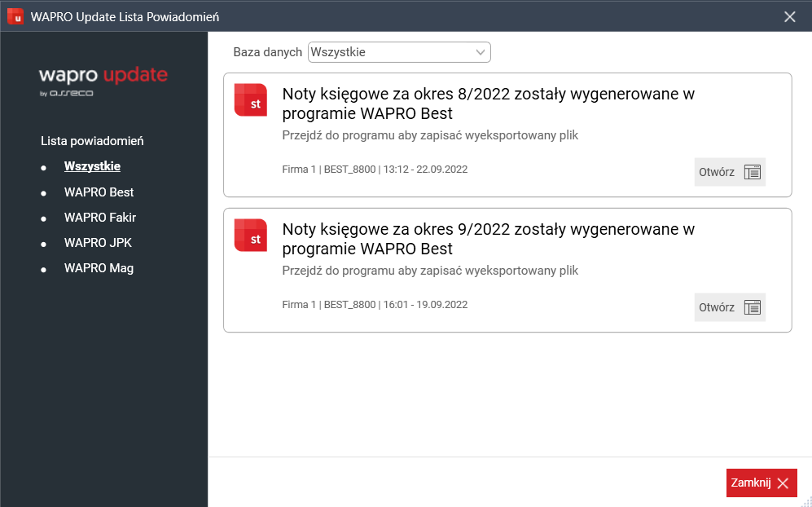
Task: Open the 9/2022 notification with Otwórz
Action: point(730,307)
